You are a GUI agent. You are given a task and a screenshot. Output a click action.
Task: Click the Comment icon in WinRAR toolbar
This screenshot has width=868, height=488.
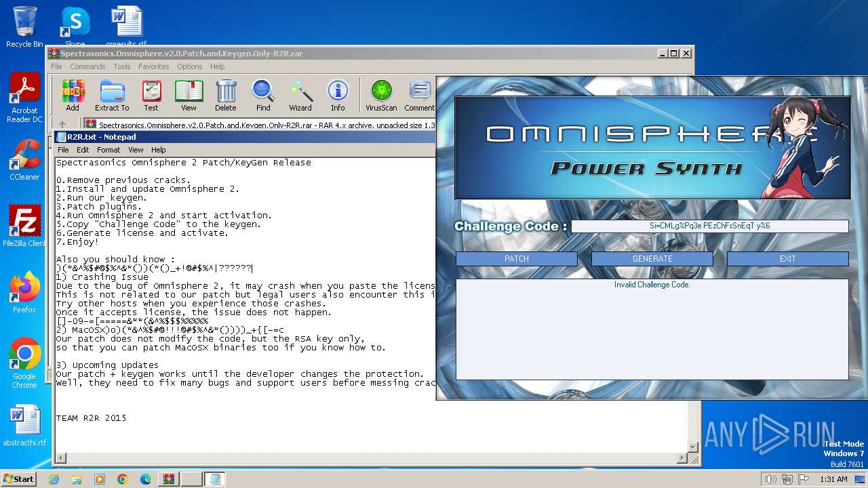click(420, 95)
